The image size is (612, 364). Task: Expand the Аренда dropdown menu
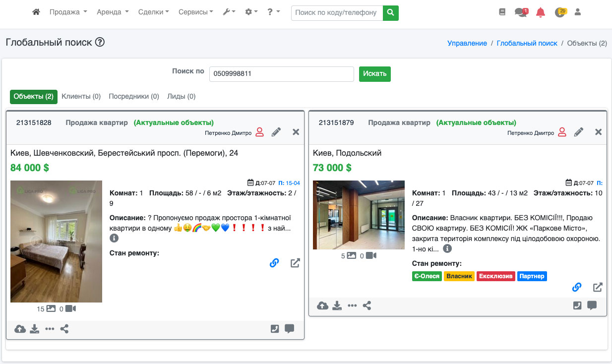point(113,12)
